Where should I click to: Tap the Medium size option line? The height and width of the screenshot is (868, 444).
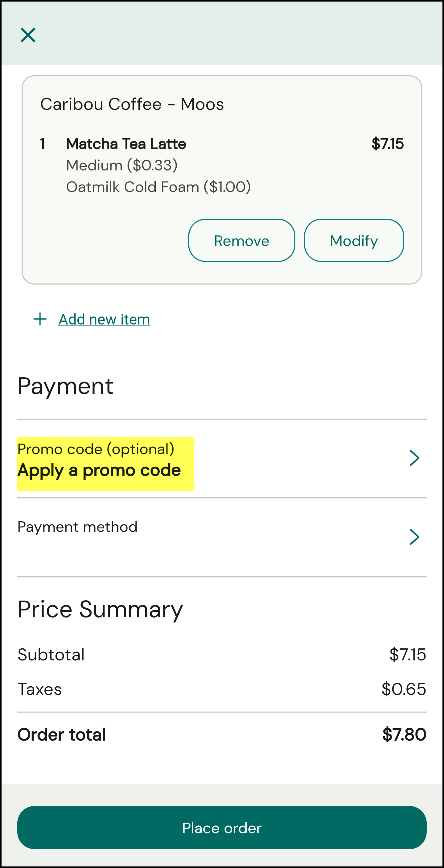121,165
